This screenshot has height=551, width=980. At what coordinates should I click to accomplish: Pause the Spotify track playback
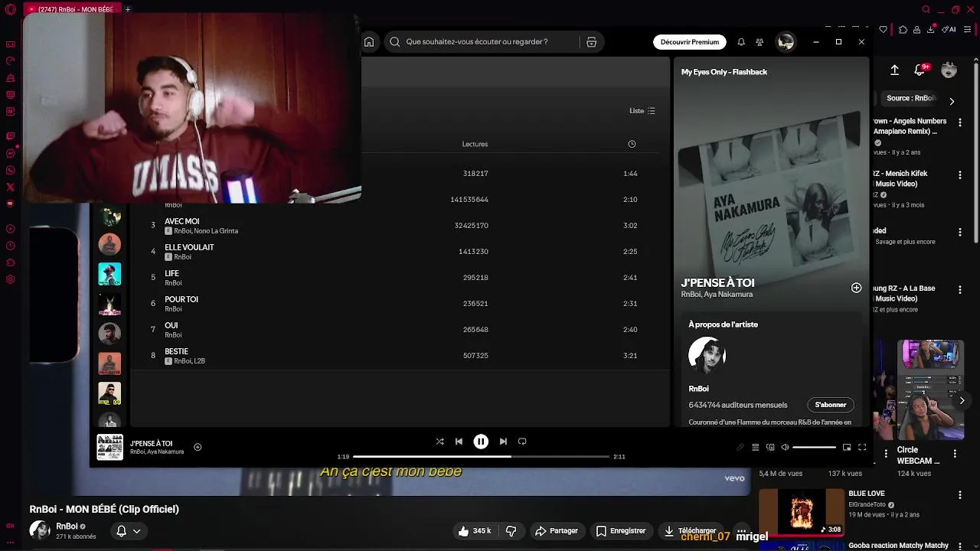[481, 442]
